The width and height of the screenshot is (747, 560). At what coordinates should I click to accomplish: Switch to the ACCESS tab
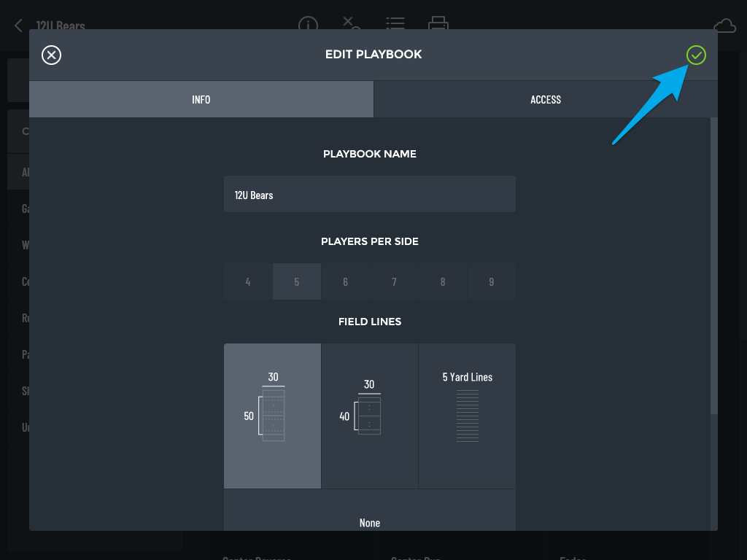pos(546,99)
